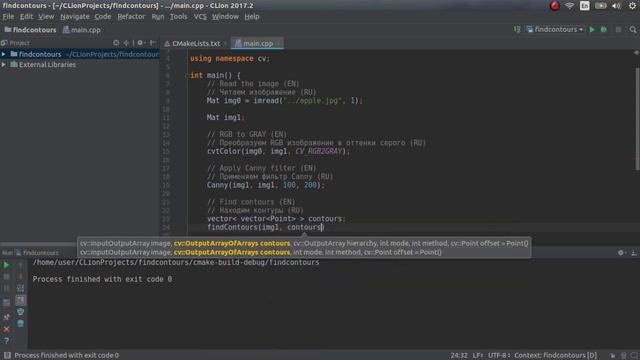The height and width of the screenshot is (360, 640).
Task: Click the editor vertical scrollbar
Action: [x=637, y=118]
